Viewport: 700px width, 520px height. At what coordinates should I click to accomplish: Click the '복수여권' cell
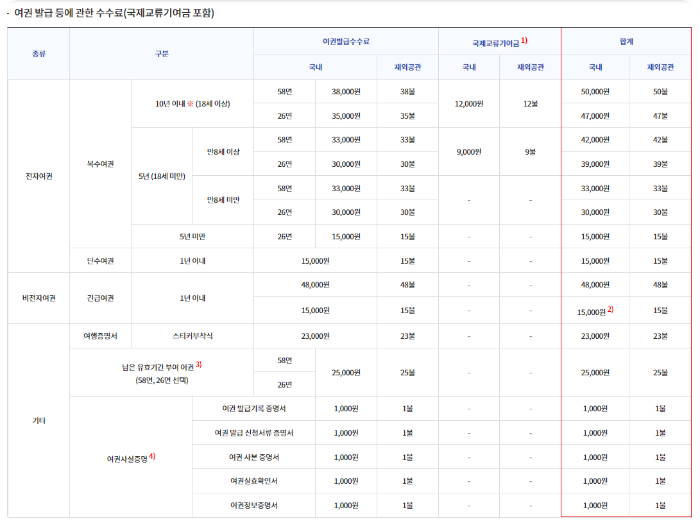pyautogui.click(x=100, y=164)
